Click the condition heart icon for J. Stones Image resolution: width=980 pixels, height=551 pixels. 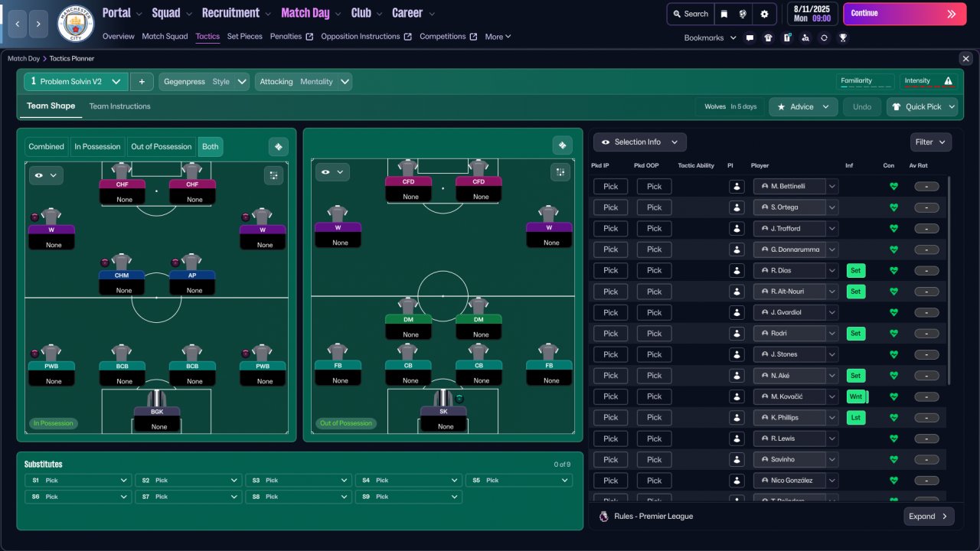[893, 354]
